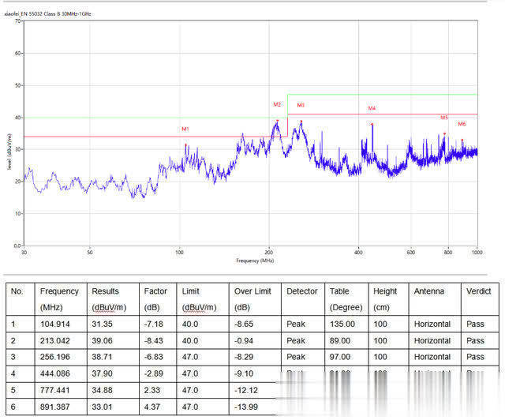The image size is (505, 420).
Task: Select the Detector column header
Action: (302, 291)
